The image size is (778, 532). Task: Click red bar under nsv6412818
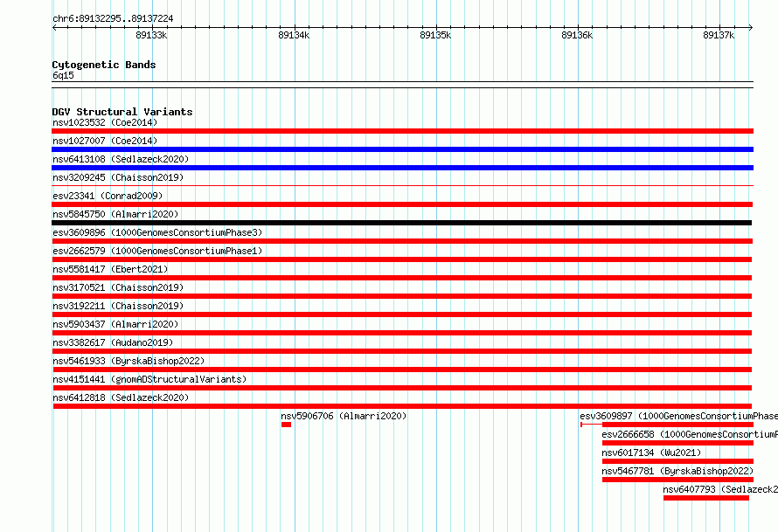402,406
